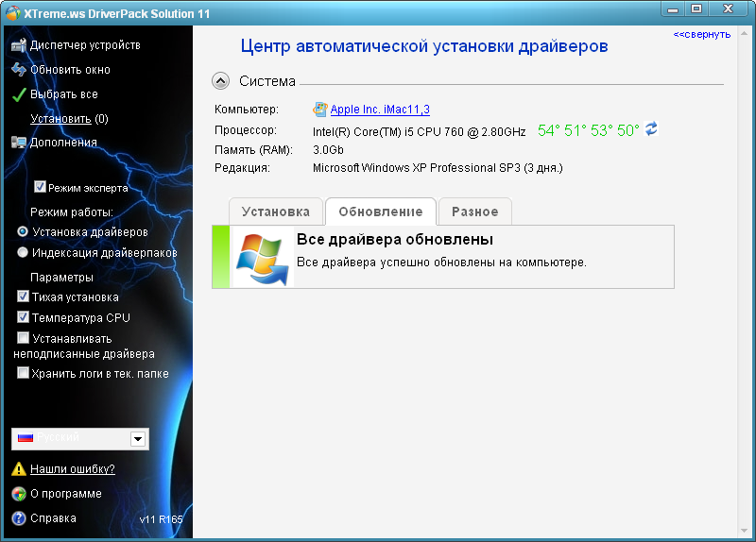
Task: Click the About program globe icon
Action: 18,494
